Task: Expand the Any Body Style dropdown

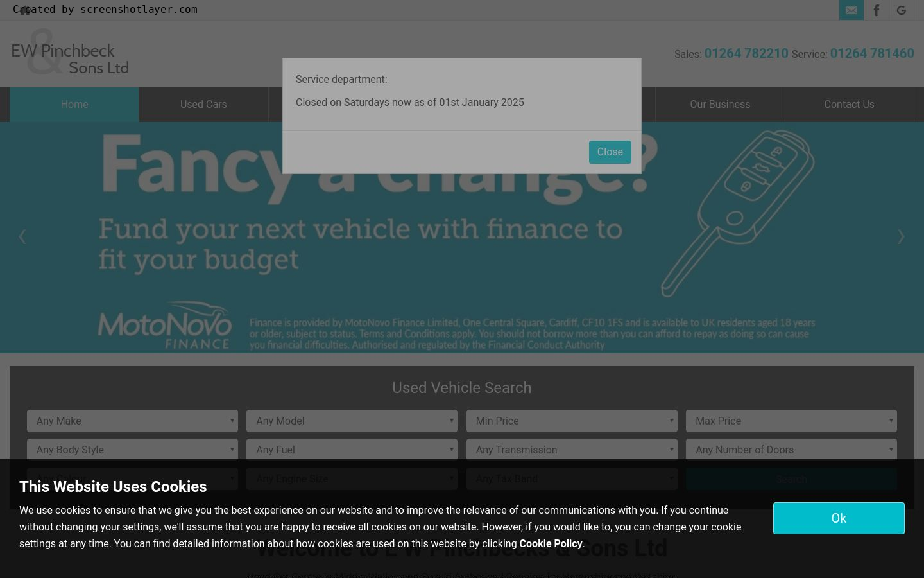Action: 132,450
